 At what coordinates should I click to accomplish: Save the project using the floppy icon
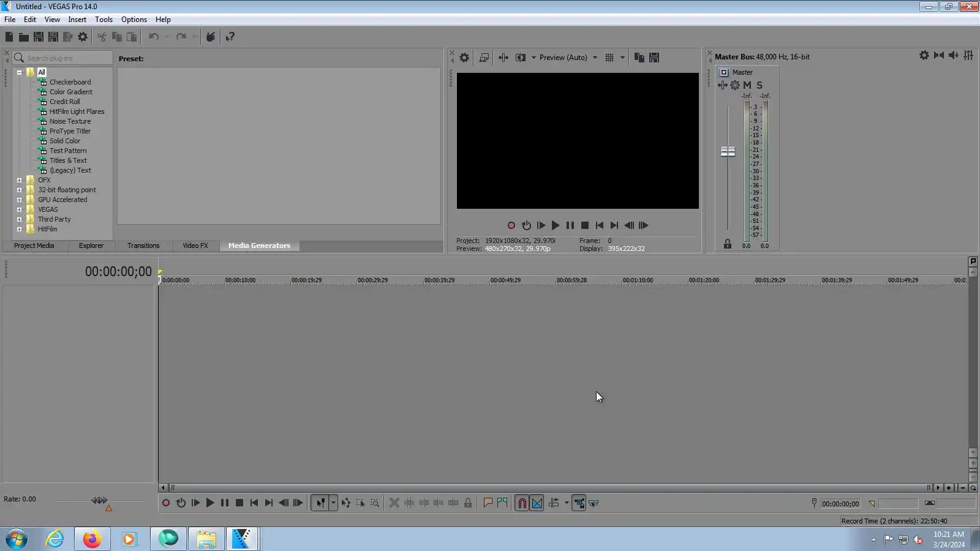(x=39, y=37)
